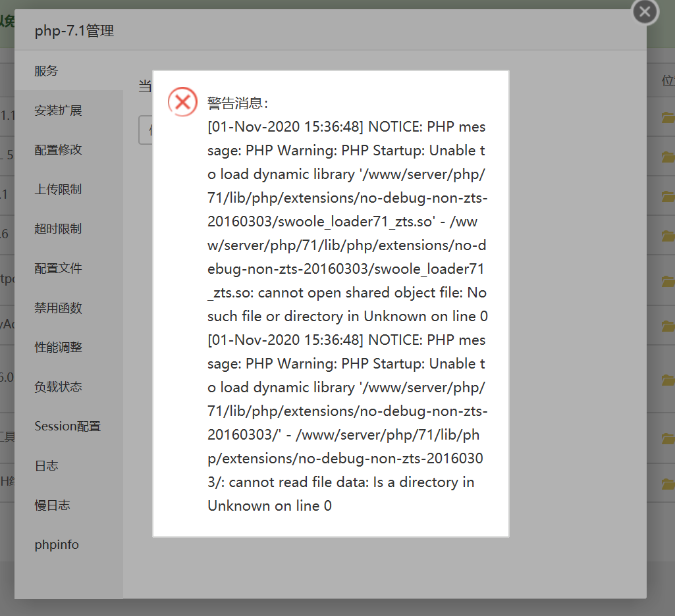The height and width of the screenshot is (616, 675).
Task: Open the 配置文件 tab
Action: click(69, 269)
